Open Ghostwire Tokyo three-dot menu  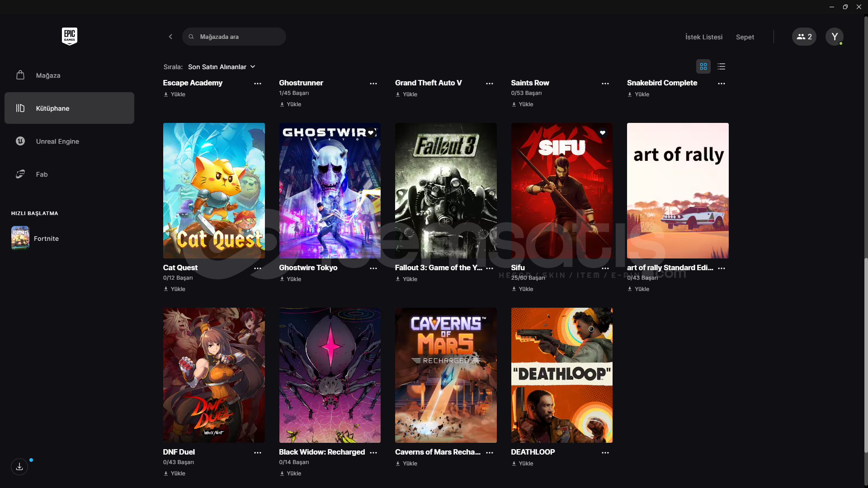point(373,268)
